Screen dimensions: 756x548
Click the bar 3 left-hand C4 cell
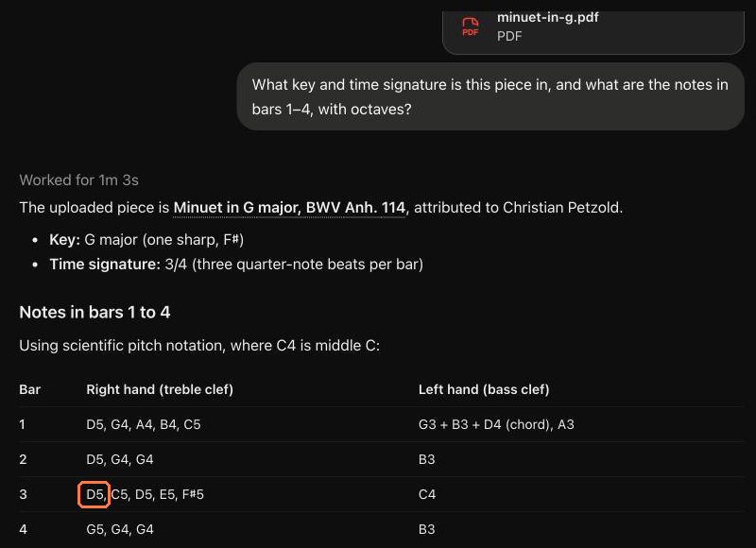[427, 494]
